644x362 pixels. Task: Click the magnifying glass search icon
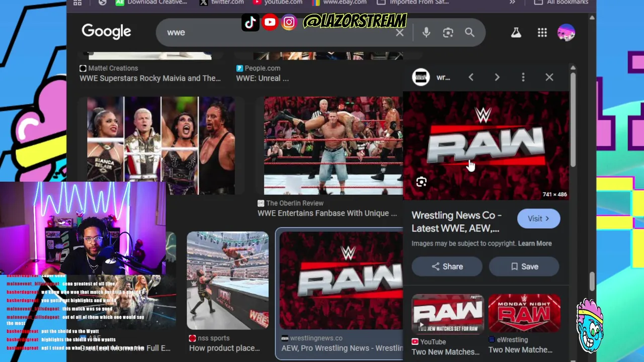point(469,33)
